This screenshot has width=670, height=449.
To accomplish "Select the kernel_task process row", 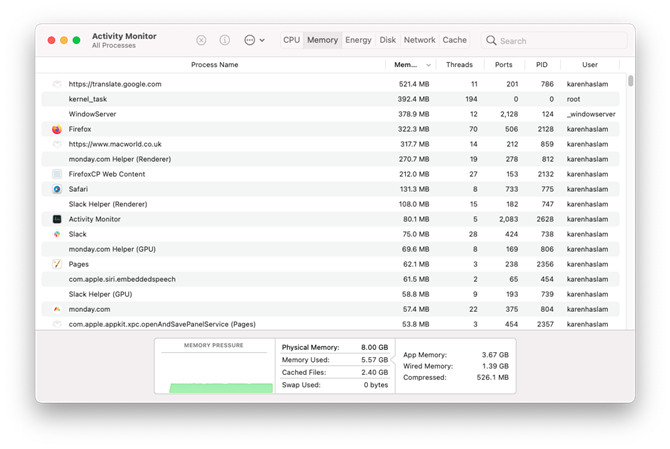I will pyautogui.click(x=330, y=99).
